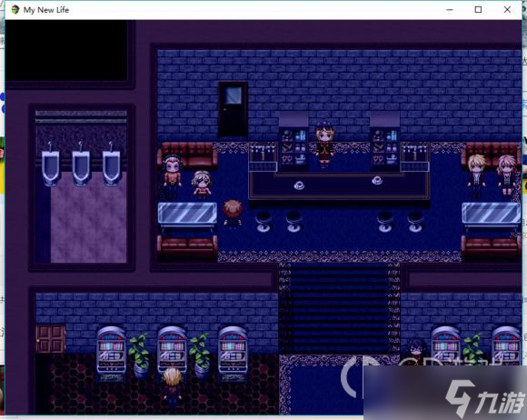The height and width of the screenshot is (420, 527).
Task: Click the My New Life title bar icon
Action: (x=15, y=10)
